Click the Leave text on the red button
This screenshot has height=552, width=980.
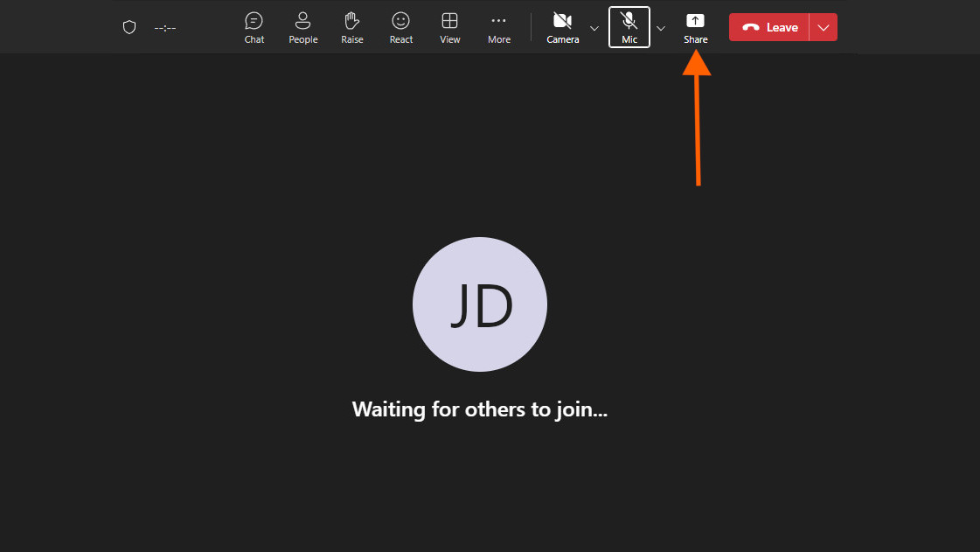point(782,27)
